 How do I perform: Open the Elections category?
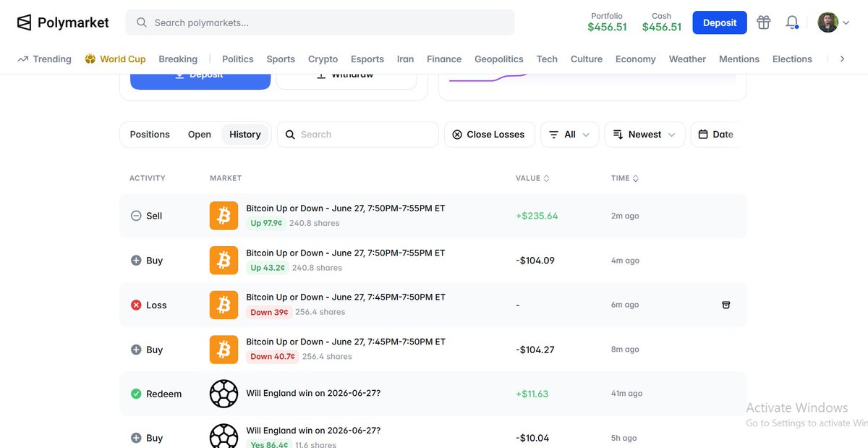point(792,59)
